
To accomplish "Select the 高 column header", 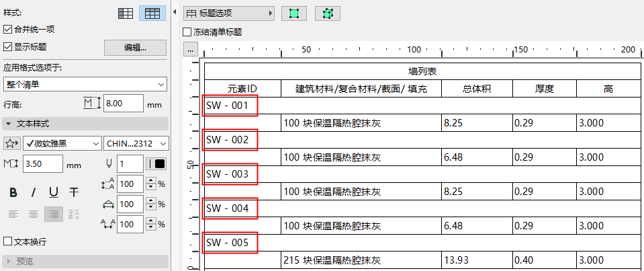I will point(608,89).
